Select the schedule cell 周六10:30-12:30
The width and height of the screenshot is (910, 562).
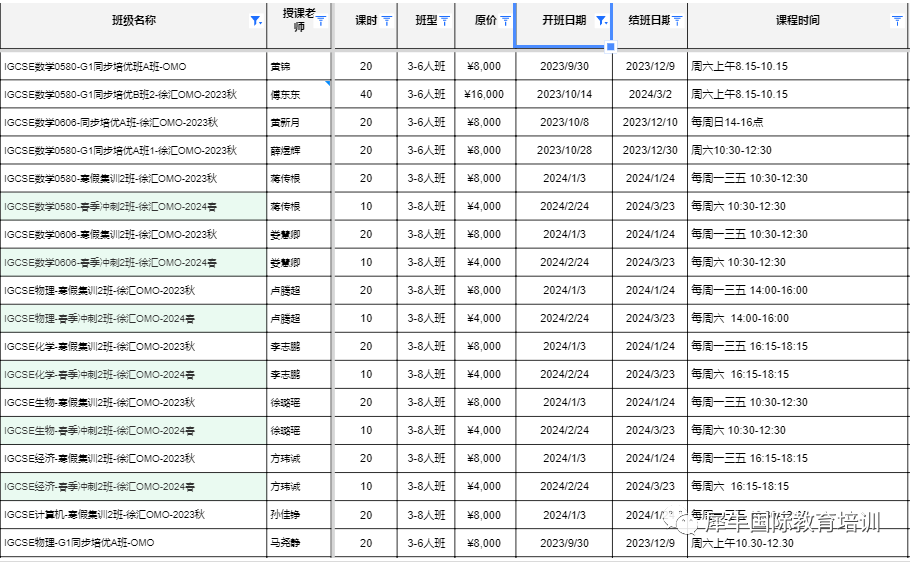tap(799, 150)
